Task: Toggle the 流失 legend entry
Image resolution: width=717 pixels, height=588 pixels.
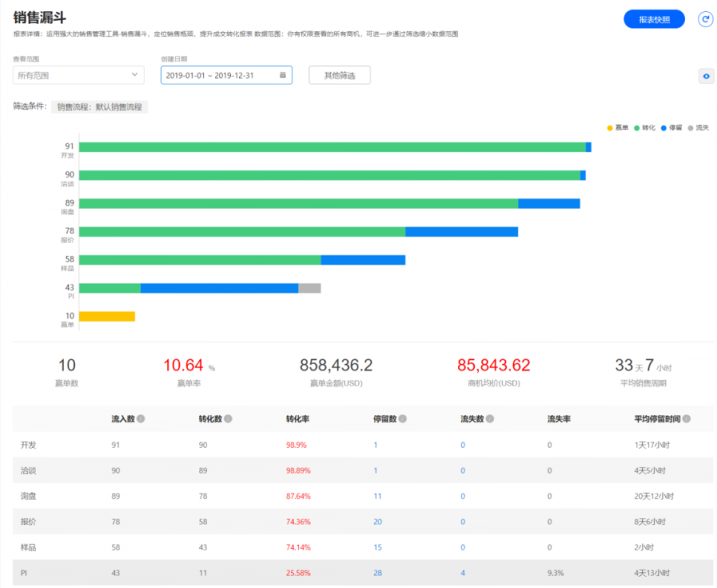Action: [x=698, y=128]
